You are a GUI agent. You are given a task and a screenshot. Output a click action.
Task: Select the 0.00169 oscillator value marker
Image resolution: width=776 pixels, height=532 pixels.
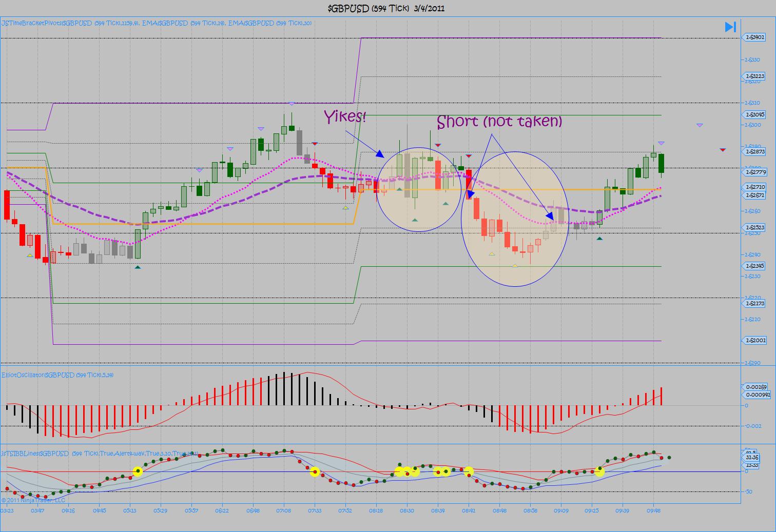(755, 387)
